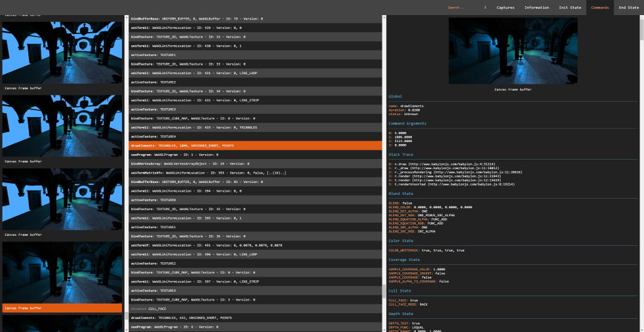
Task: Click the scrollbar thumb of state details panel
Action: coord(641,28)
